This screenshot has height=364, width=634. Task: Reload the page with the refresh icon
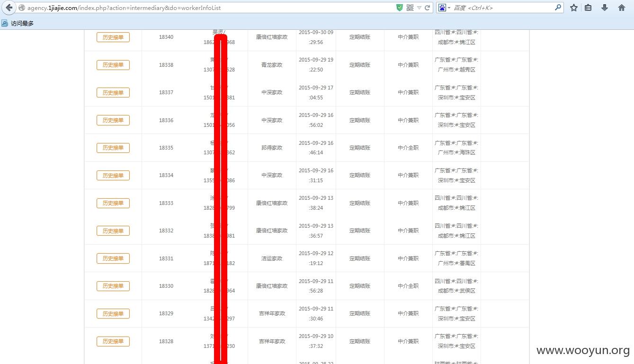tap(427, 8)
